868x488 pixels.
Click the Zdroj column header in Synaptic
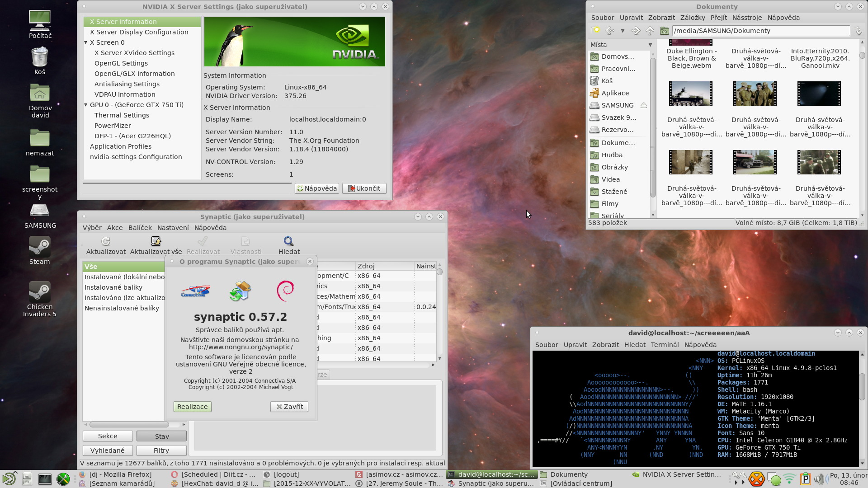tap(385, 266)
